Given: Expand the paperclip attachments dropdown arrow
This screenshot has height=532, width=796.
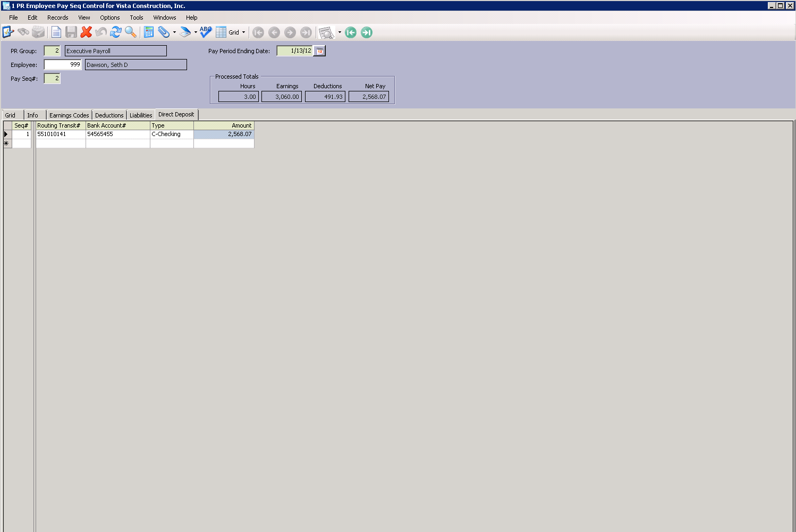Looking at the screenshot, I should click(174, 32).
